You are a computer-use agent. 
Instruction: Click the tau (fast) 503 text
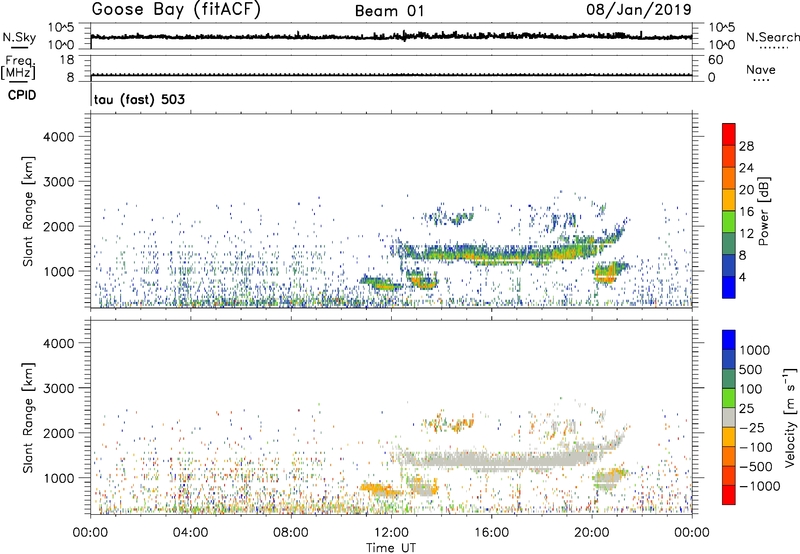coord(139,99)
